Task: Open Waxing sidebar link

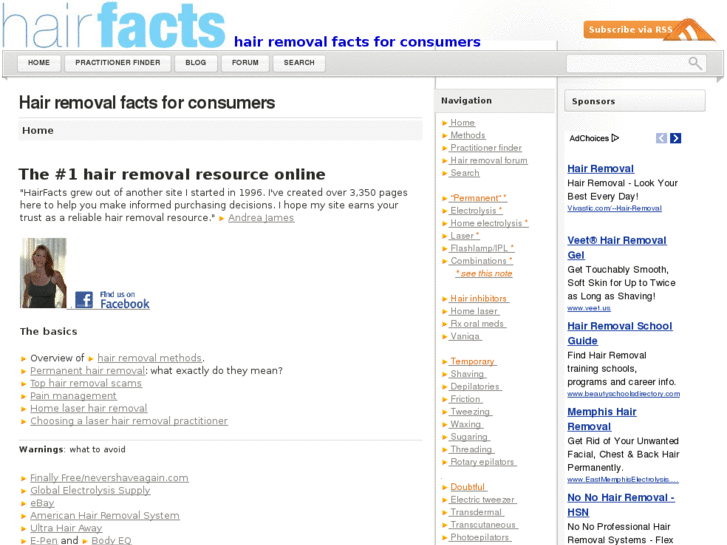Action: (466, 423)
